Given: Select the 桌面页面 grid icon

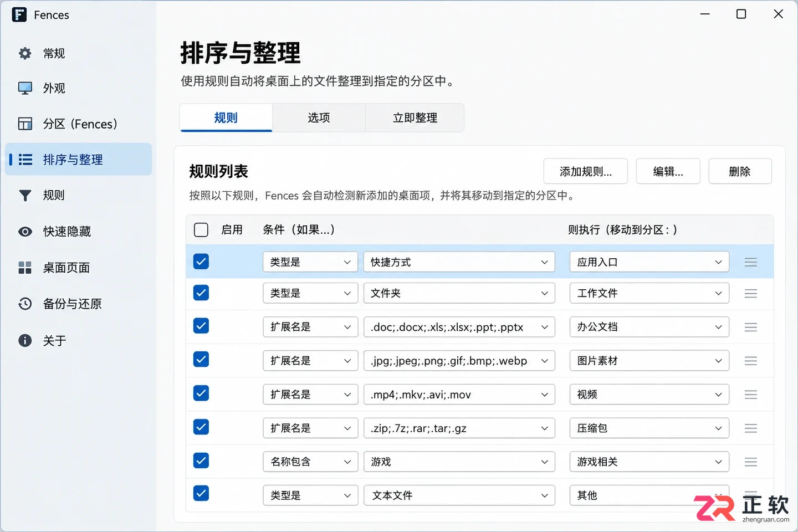Looking at the screenshot, I should coord(25,268).
